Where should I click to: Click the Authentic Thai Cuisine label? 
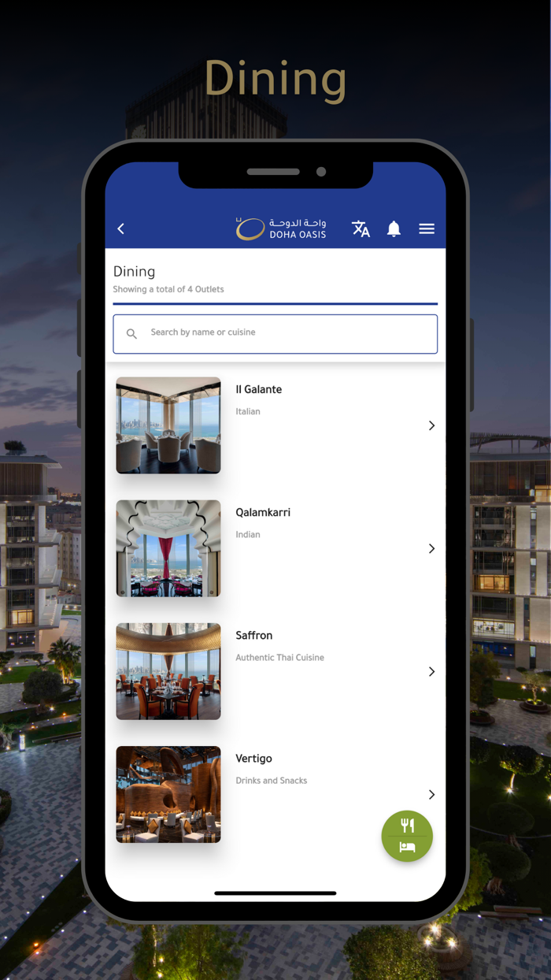click(280, 657)
